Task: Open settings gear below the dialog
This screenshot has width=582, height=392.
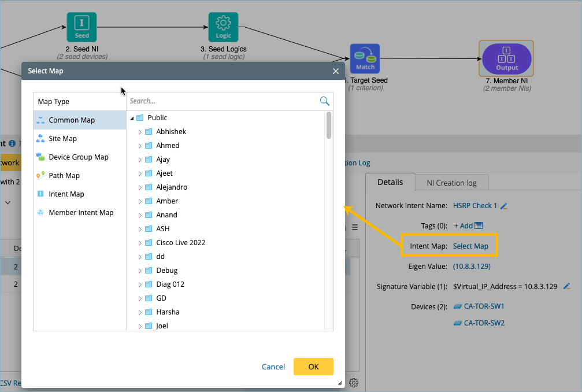Action: [354, 383]
